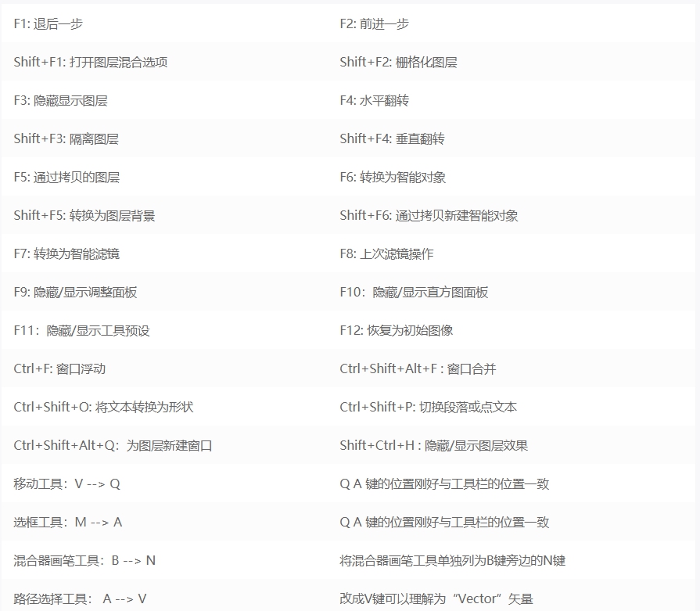
Task: Click 'F11: 隐藏/显示工具预设' entry
Action: pyautogui.click(x=81, y=331)
